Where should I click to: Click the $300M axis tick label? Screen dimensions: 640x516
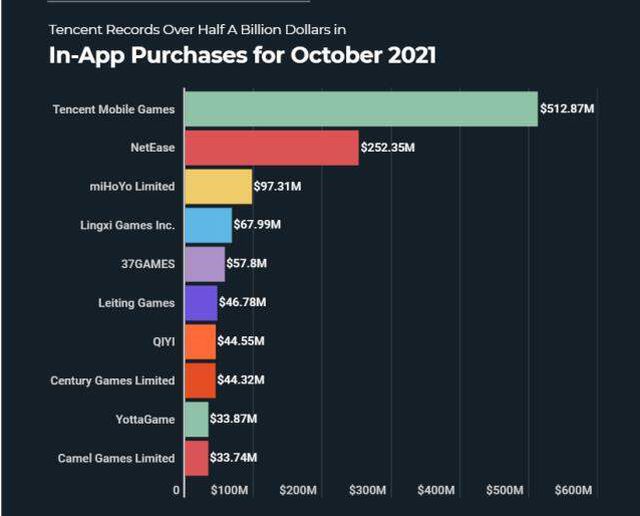click(367, 490)
